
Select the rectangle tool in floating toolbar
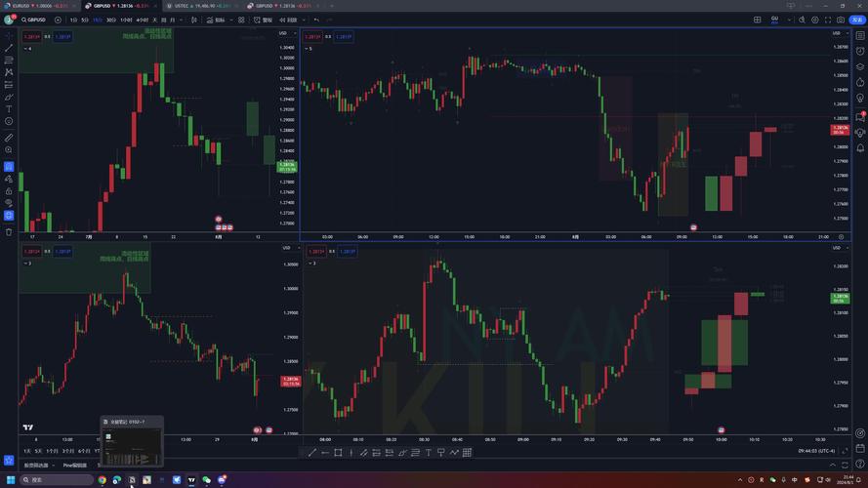[x=338, y=453]
